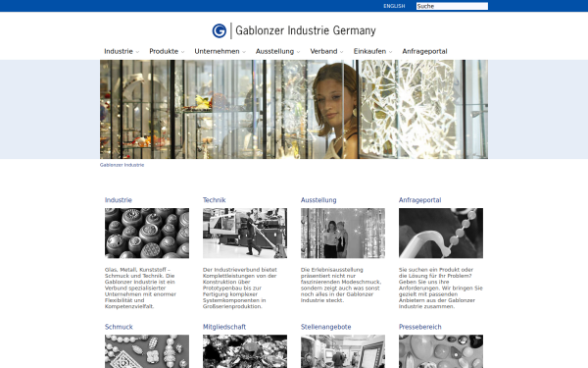Open the Anfrageportal section heading link

[419, 200]
